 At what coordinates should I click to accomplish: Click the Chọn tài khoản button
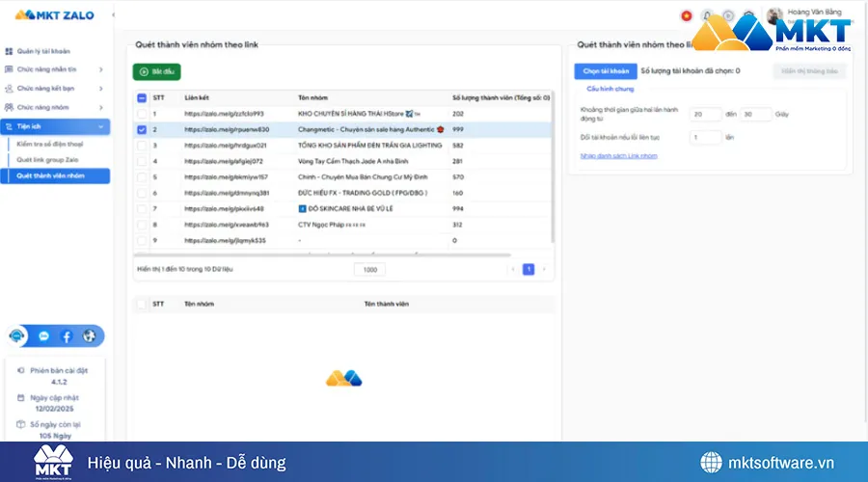(602, 70)
